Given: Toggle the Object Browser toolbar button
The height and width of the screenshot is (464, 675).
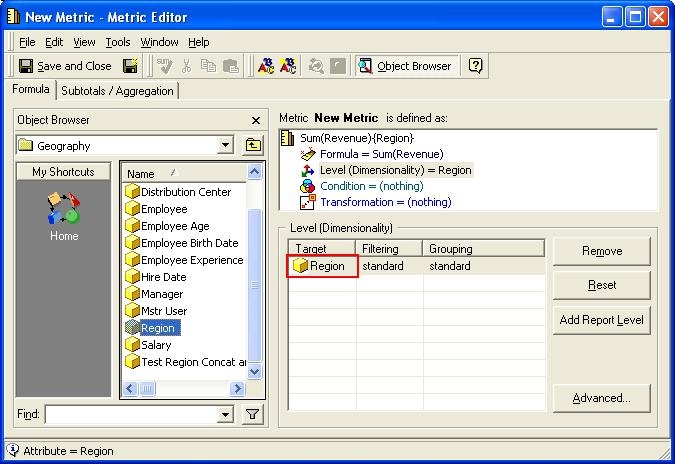Looking at the screenshot, I should click(x=406, y=66).
